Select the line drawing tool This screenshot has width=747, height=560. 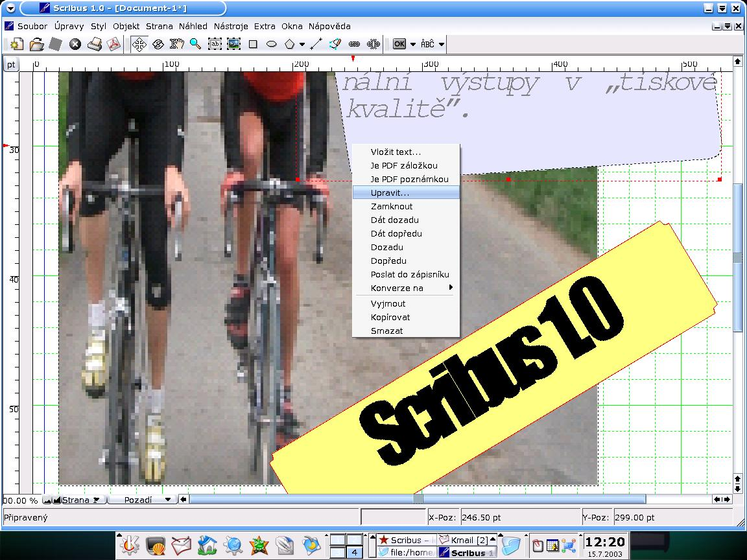[316, 44]
